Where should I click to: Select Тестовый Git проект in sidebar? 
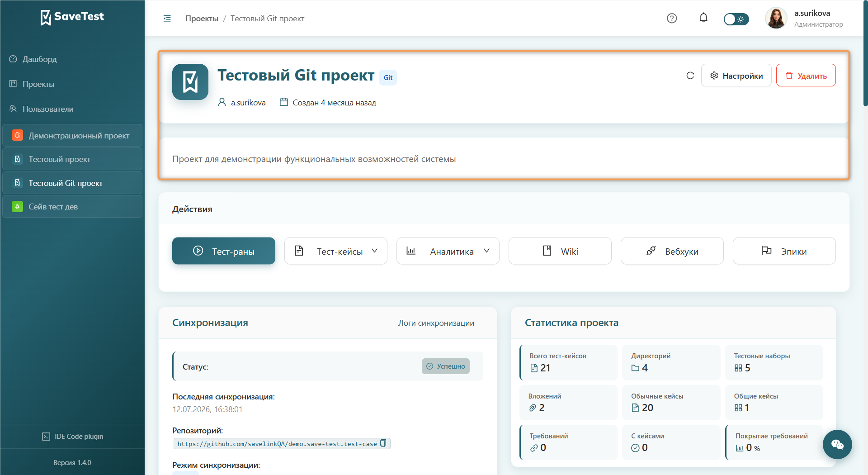tap(72, 183)
